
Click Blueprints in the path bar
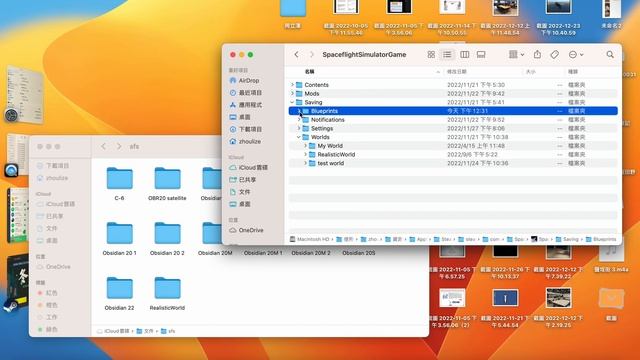pyautogui.click(x=601, y=239)
